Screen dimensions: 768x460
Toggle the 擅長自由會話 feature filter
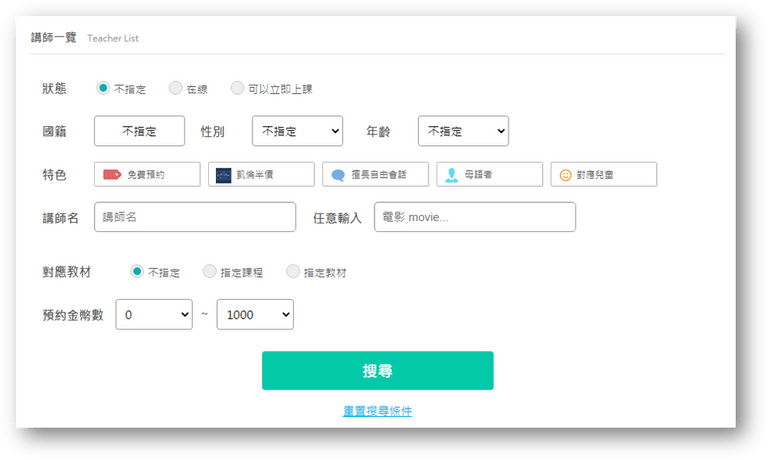[376, 174]
